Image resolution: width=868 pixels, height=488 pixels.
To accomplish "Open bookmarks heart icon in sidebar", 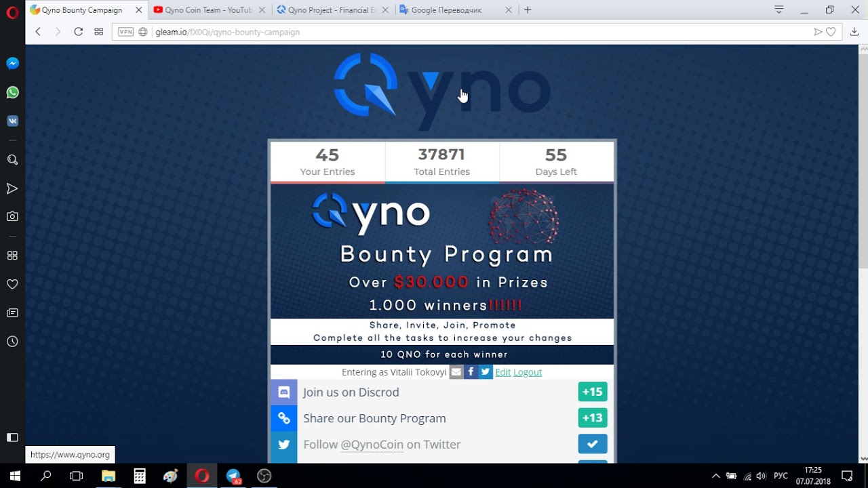I will tap(12, 284).
